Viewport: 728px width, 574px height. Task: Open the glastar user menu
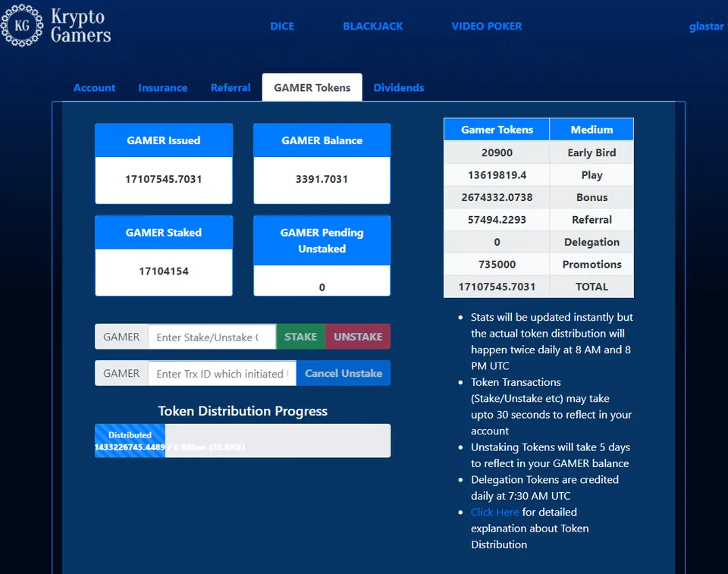click(708, 27)
